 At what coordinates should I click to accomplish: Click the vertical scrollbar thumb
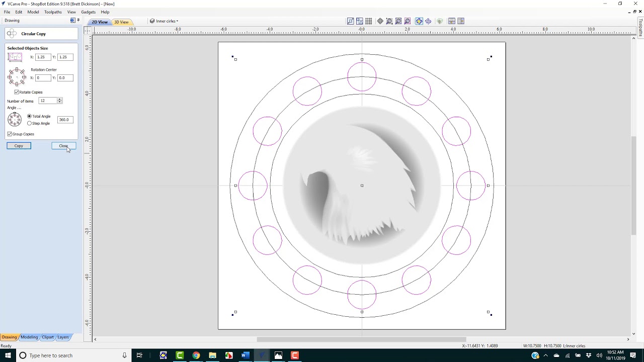click(x=634, y=185)
